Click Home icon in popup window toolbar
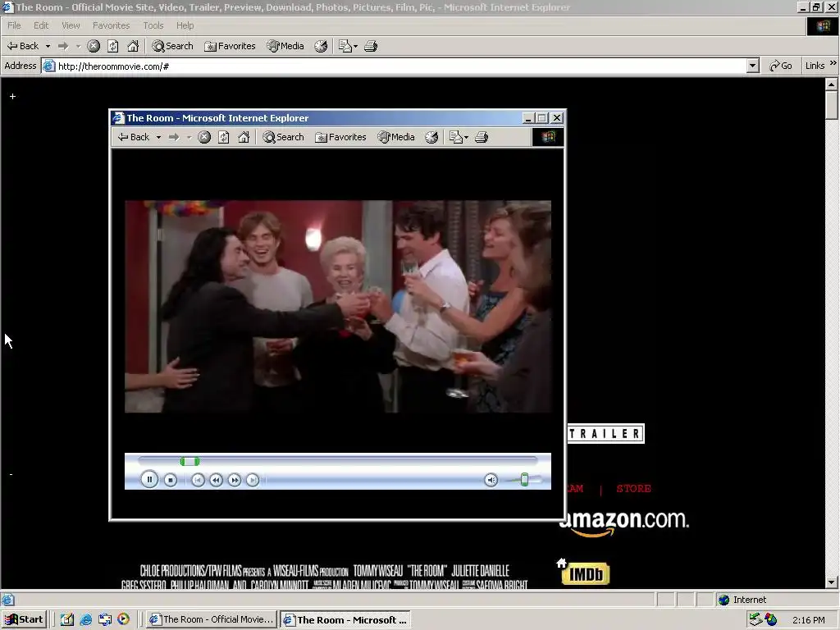 [x=244, y=137]
